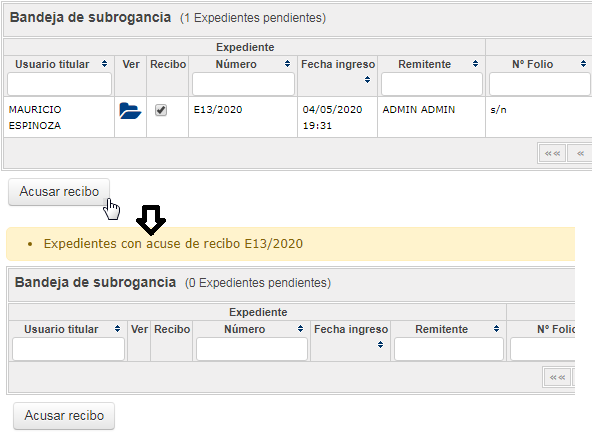Focus Usuario titular filter in top table
The height and width of the screenshot is (442, 592).
pos(59,84)
